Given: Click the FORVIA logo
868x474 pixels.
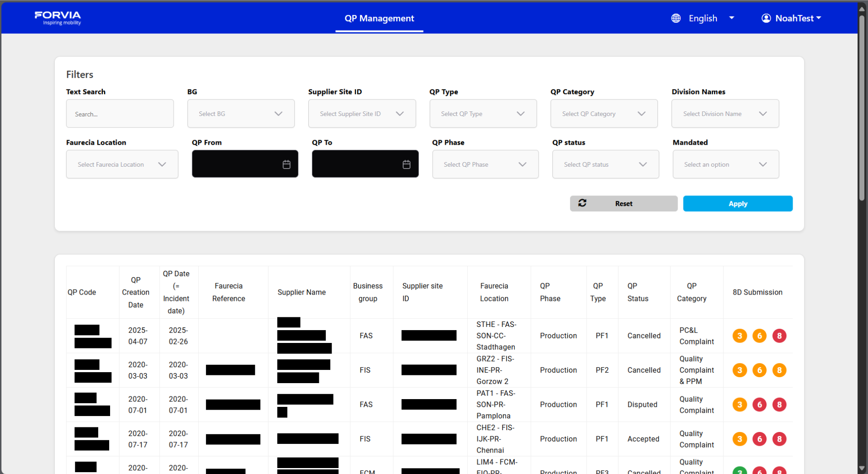Looking at the screenshot, I should pos(58,18).
